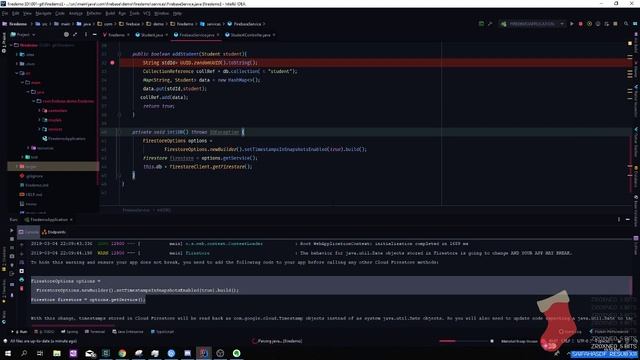640x360 pixels.
Task: Open the File menu
Action: pyautogui.click(x=5, y=13)
